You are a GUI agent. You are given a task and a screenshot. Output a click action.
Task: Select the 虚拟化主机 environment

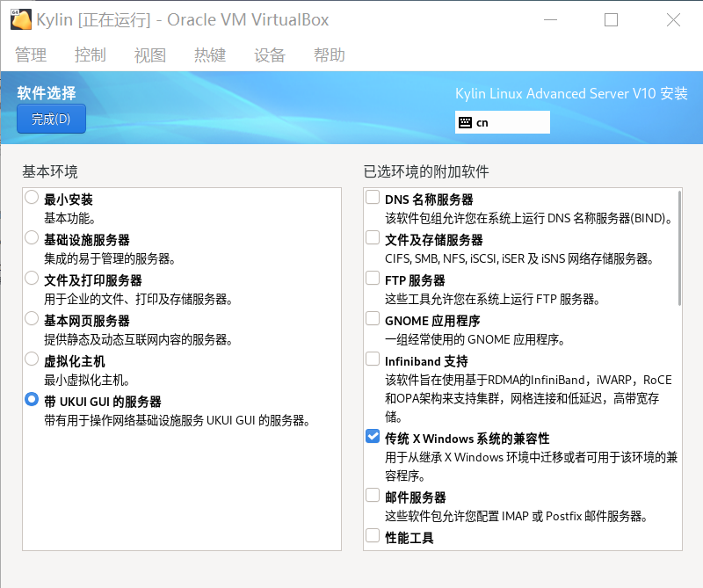[x=32, y=360]
